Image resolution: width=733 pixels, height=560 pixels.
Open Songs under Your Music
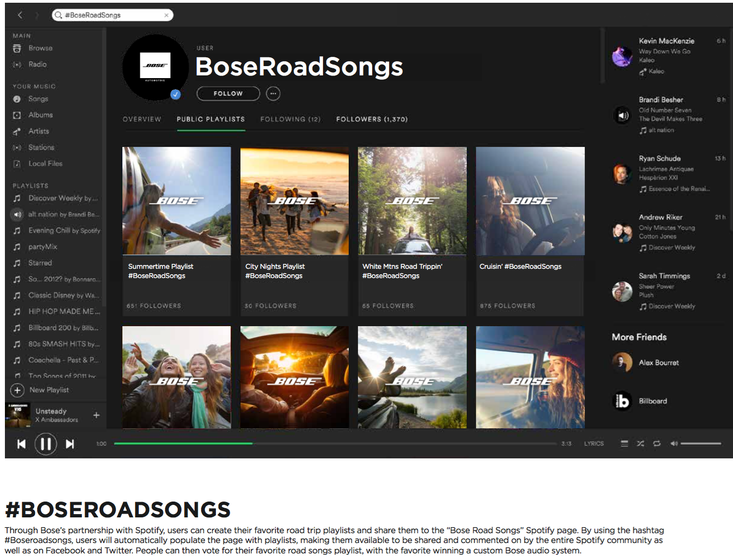click(38, 99)
